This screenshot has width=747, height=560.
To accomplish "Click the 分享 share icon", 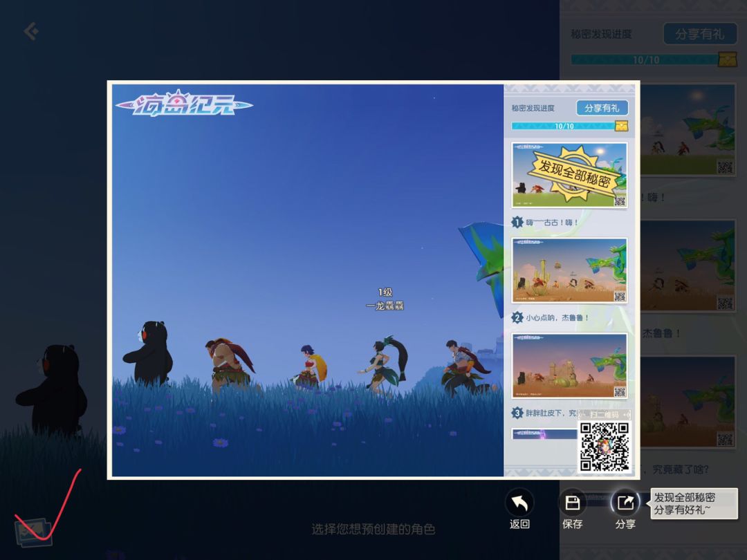I will coord(625,503).
